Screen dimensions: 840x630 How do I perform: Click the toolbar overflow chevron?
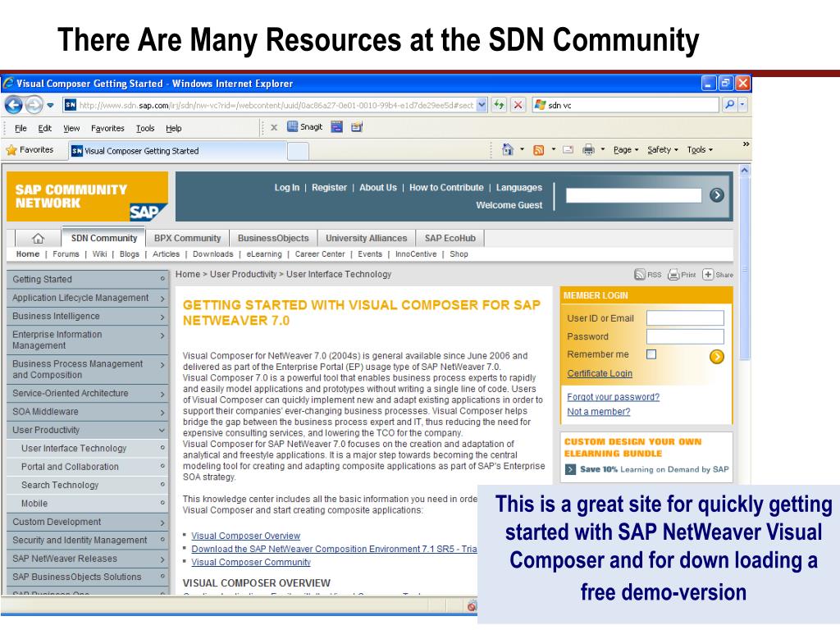[746, 144]
